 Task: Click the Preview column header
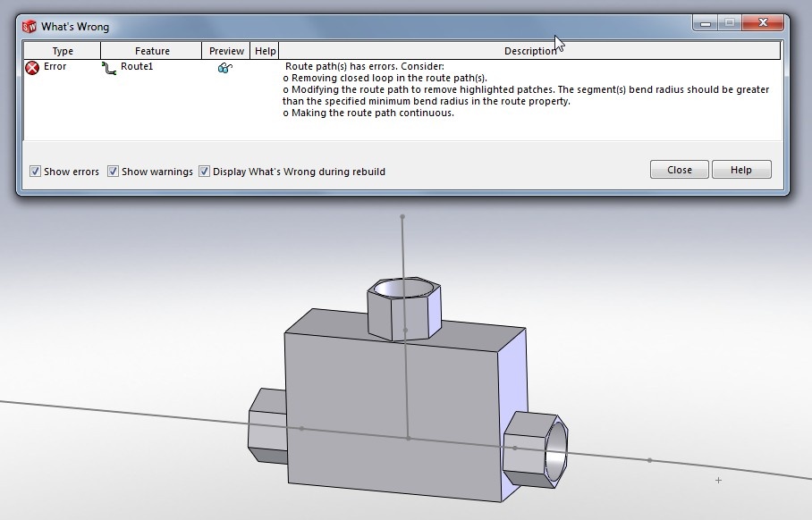[x=226, y=51]
